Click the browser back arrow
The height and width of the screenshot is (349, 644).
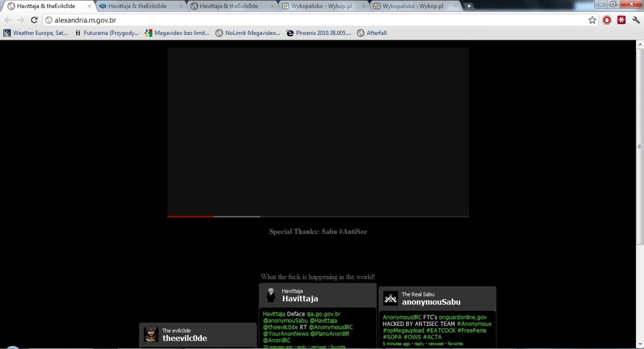tap(8, 20)
